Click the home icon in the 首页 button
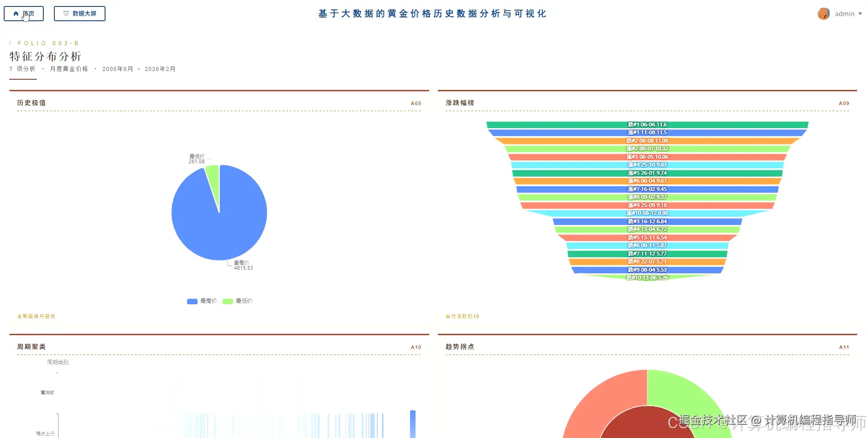Image resolution: width=868 pixels, height=438 pixels. (16, 14)
